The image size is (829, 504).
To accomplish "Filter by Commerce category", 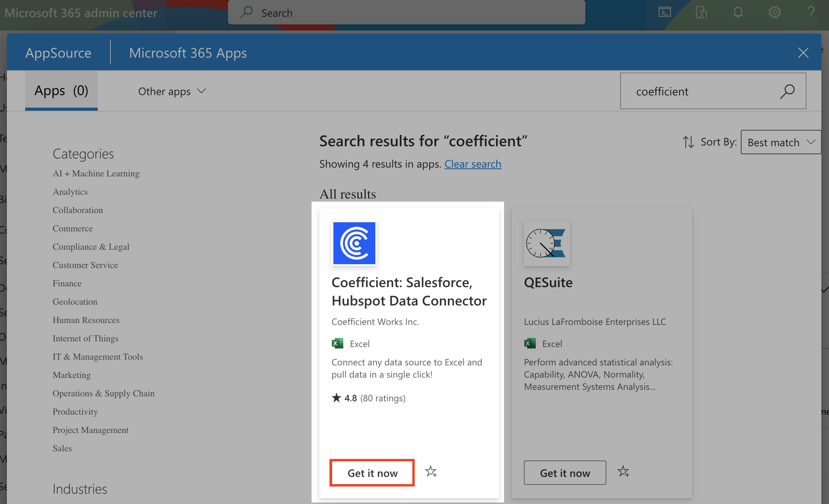I will click(x=73, y=228).
